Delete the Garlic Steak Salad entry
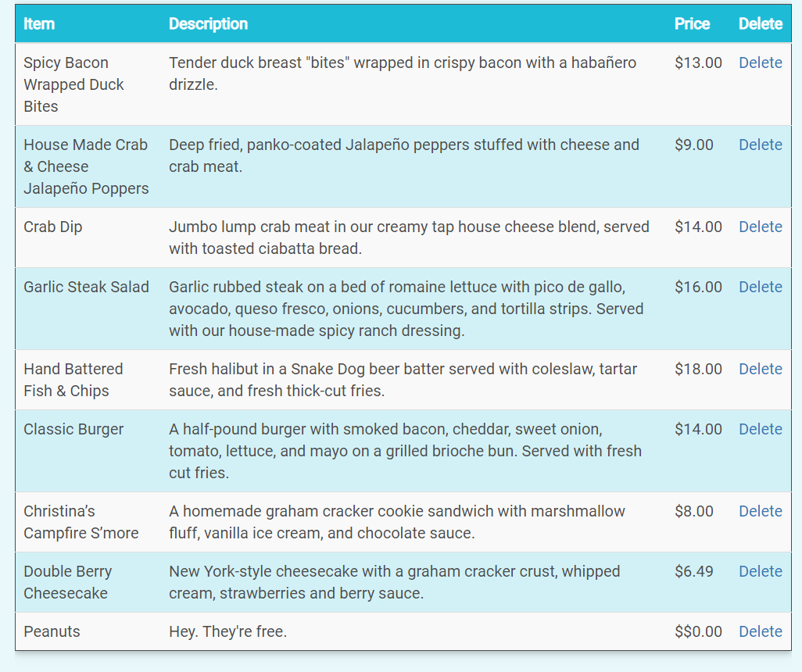 [760, 287]
